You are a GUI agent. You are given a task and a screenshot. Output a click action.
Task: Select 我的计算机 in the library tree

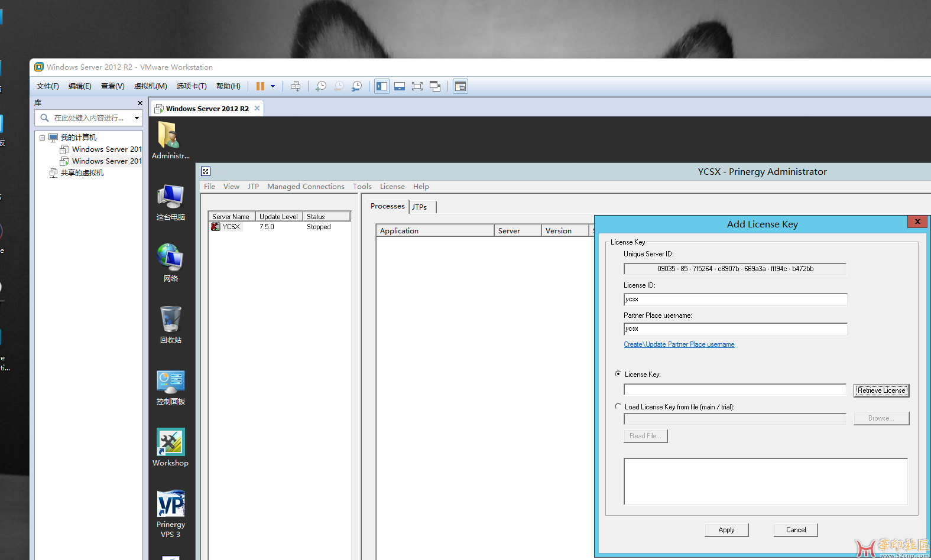tap(78, 138)
